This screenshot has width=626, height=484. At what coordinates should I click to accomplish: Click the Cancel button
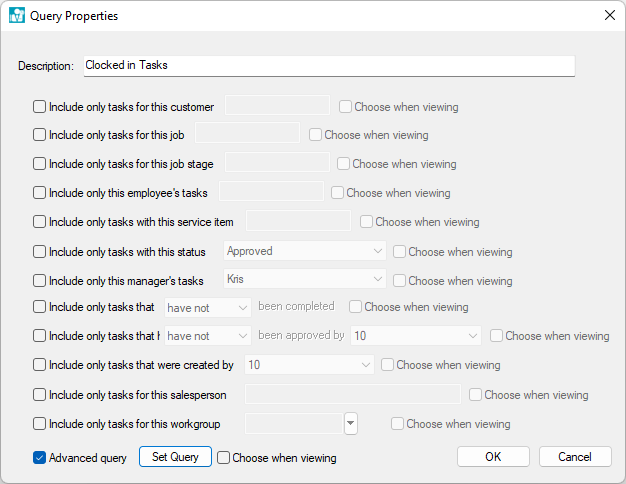click(x=575, y=457)
